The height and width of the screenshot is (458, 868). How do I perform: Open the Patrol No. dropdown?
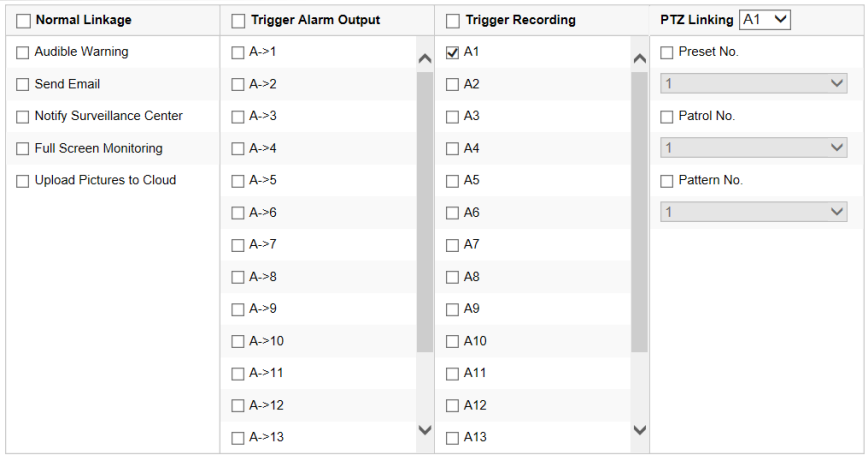754,148
